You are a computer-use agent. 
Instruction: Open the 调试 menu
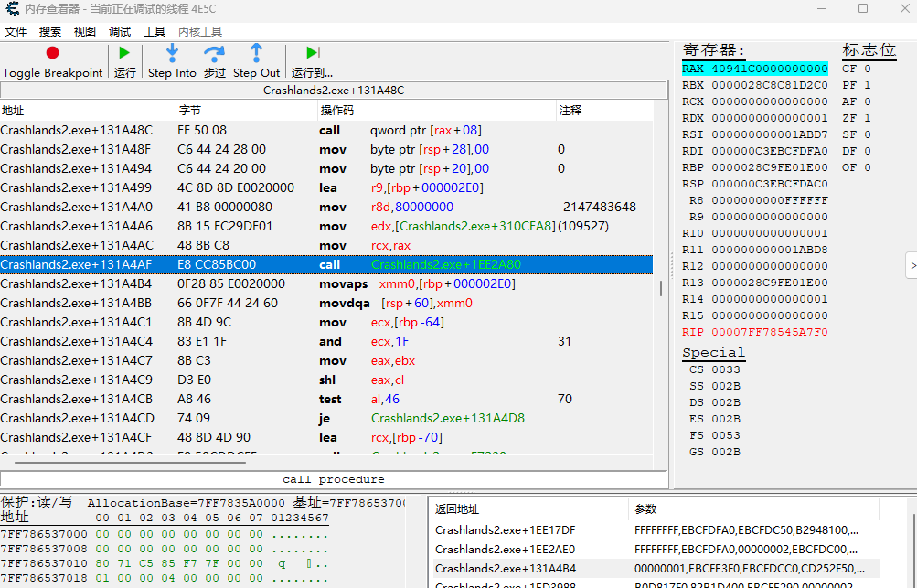(x=119, y=32)
